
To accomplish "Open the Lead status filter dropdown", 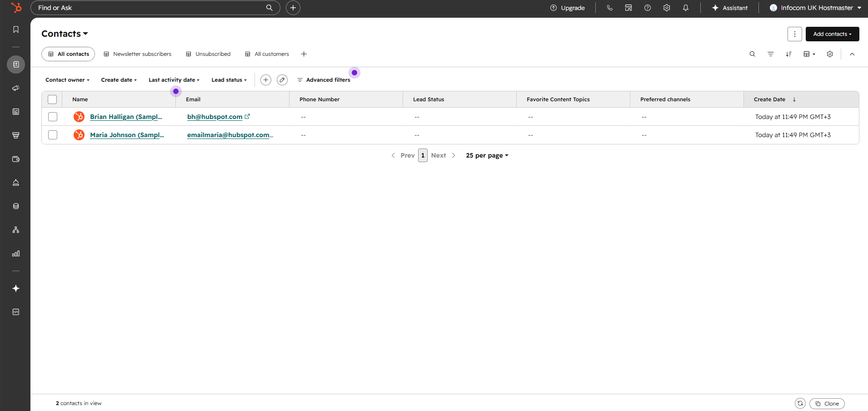I will (x=229, y=80).
